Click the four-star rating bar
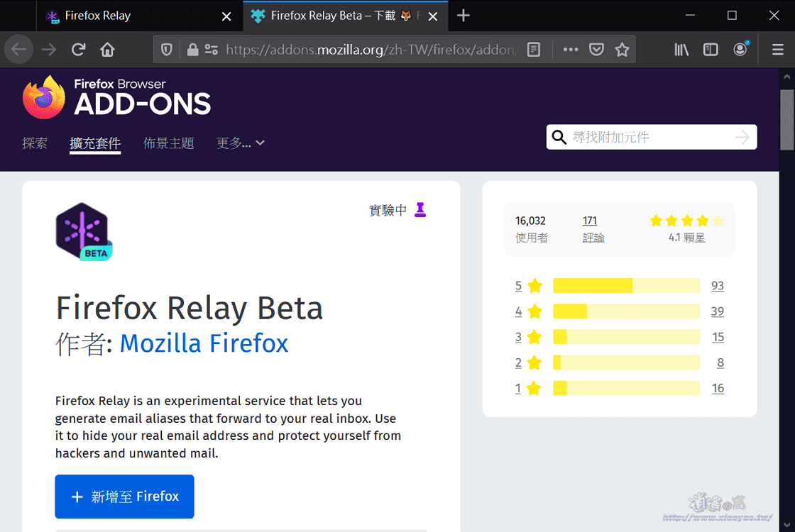This screenshot has width=795, height=532. [627, 311]
